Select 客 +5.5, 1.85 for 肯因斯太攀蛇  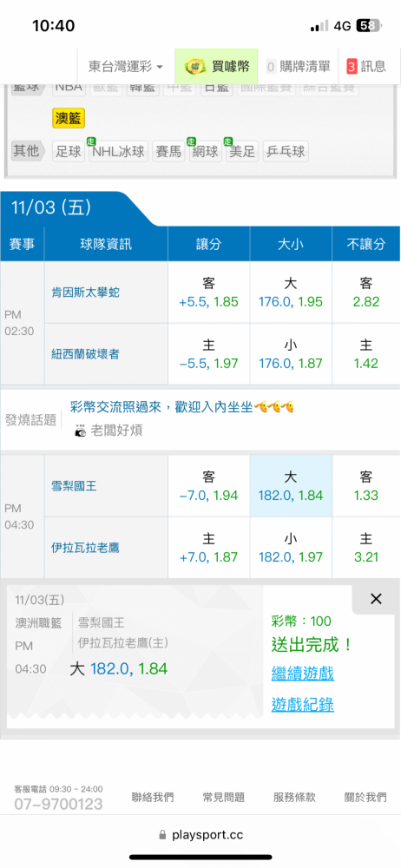(x=209, y=293)
